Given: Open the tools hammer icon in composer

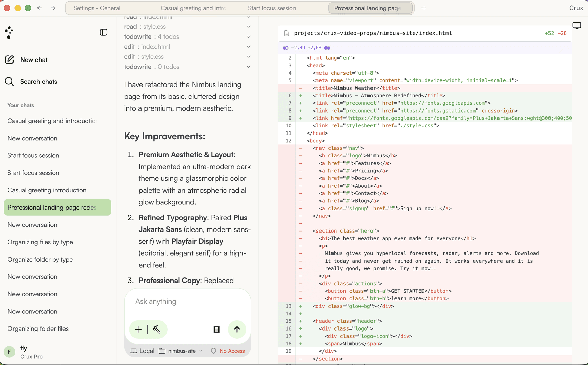Looking at the screenshot, I should click(157, 330).
